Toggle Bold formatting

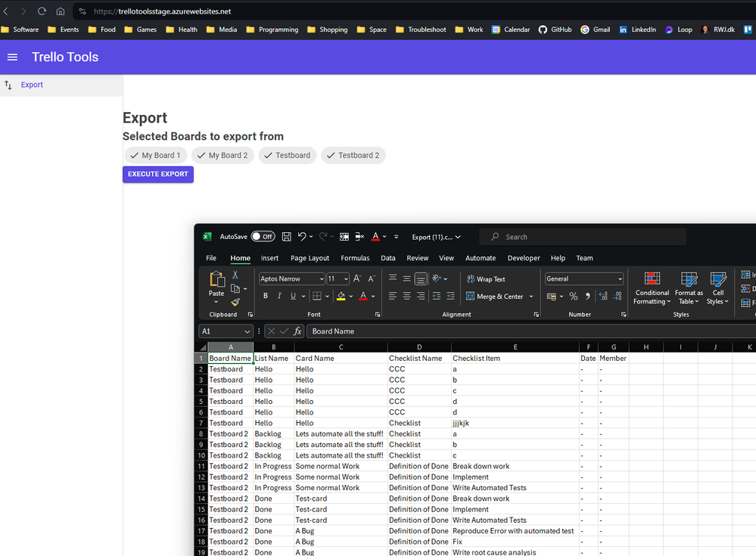[265, 296]
